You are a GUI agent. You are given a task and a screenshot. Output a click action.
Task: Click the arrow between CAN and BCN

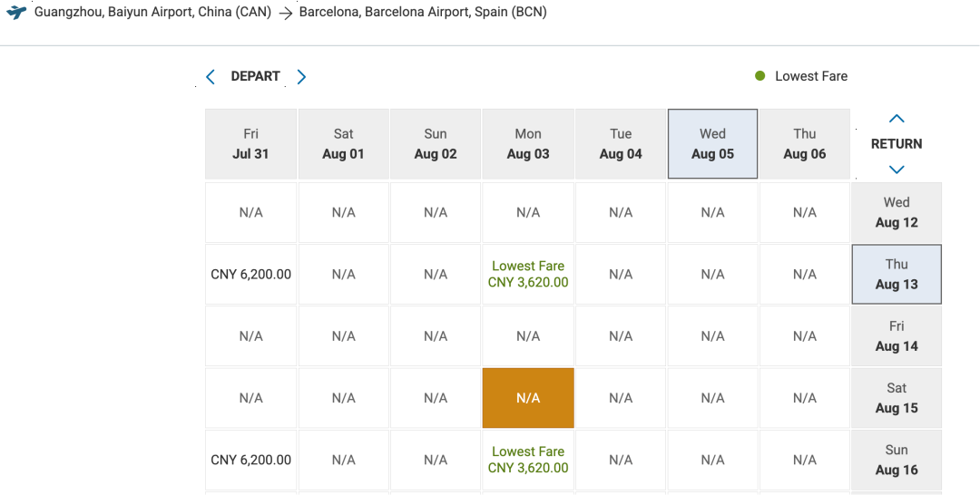[x=285, y=13]
